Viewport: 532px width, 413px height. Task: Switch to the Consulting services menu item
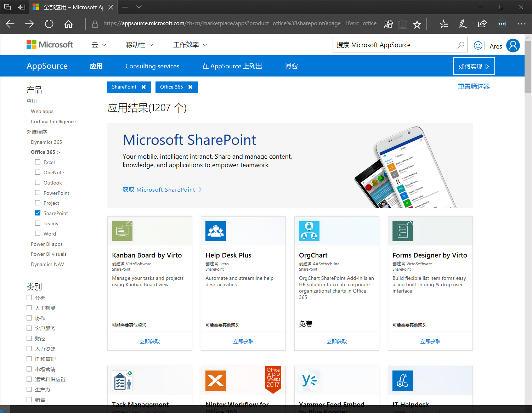(152, 66)
